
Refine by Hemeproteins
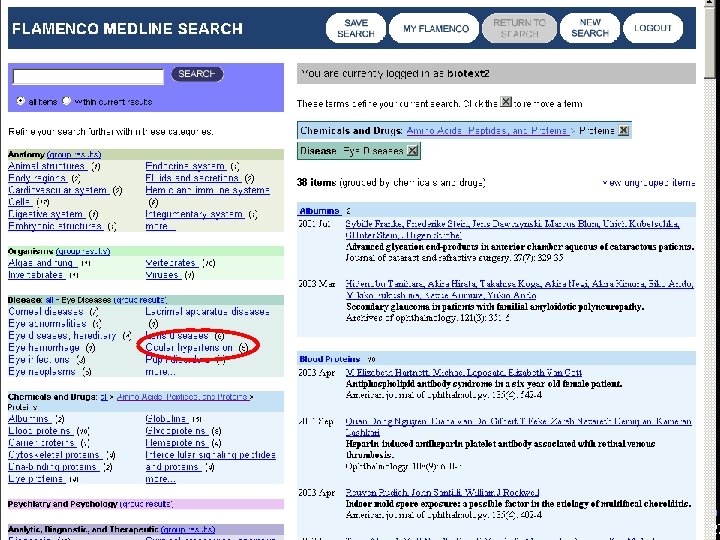[x=177, y=442]
